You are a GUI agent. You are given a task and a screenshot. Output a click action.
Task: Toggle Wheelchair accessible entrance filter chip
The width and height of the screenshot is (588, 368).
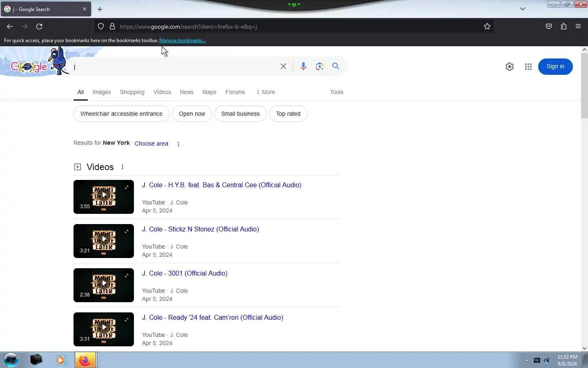tap(121, 114)
